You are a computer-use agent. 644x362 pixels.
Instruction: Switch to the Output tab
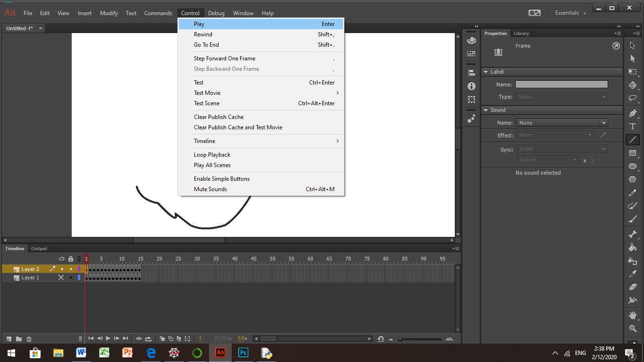click(x=39, y=249)
